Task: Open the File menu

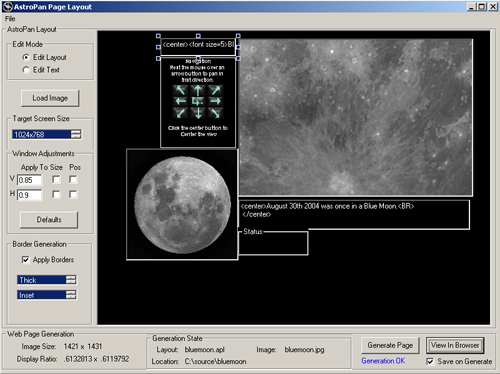Action: (x=10, y=19)
